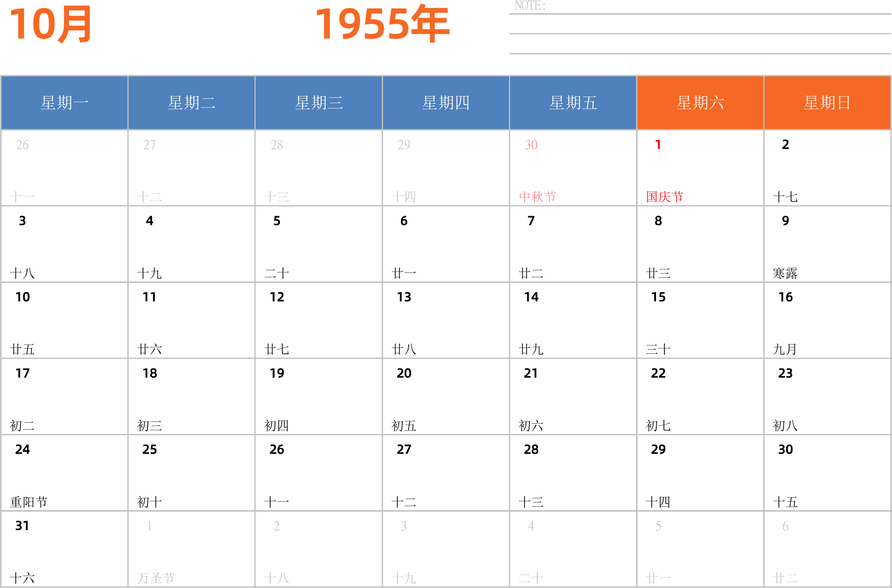Click date 9 marked 寒露
Screen dimensions: 892x588
827,244
